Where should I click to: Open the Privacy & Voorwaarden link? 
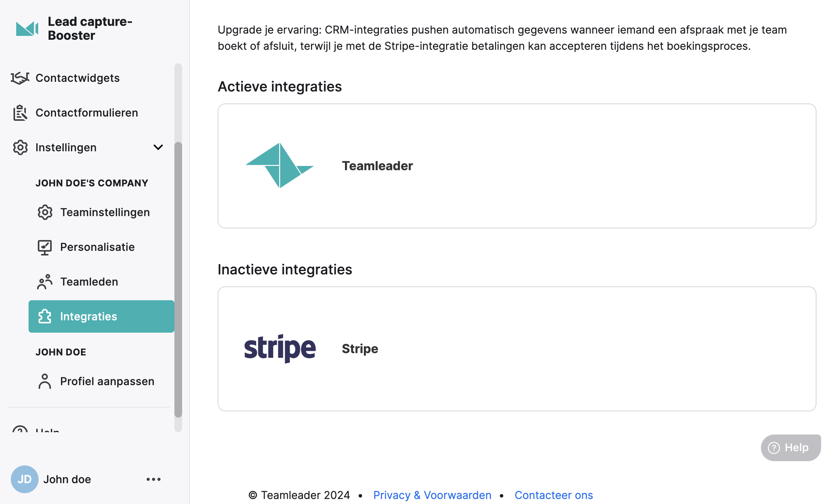pos(432,495)
